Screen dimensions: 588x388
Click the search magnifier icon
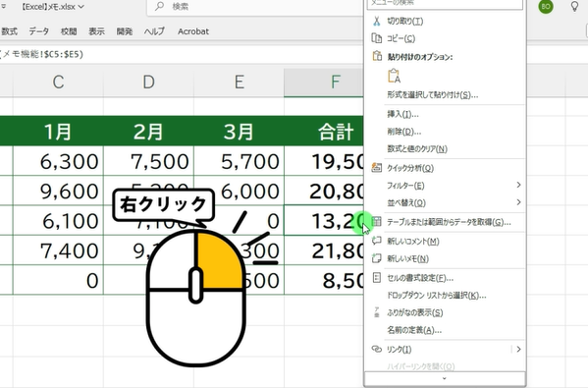coord(159,6)
